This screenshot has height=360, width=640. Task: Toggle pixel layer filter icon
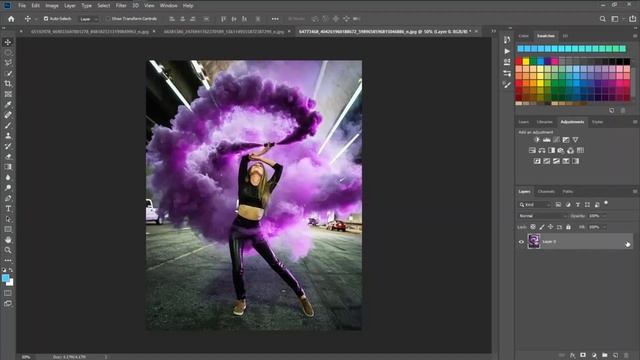[x=558, y=204]
